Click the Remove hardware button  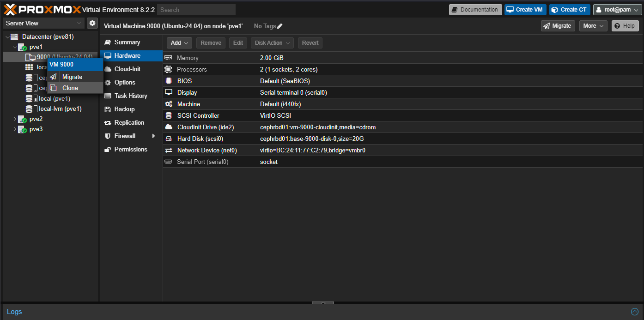211,43
